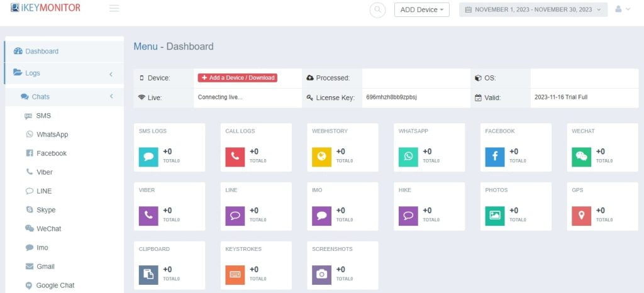
Task: Click the 'Menu - Dashboard' heading
Action: (174, 47)
